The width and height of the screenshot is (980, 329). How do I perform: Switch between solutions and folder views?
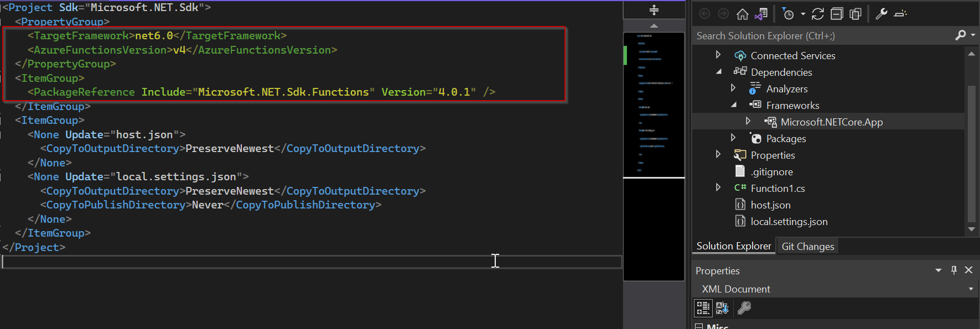(x=761, y=14)
